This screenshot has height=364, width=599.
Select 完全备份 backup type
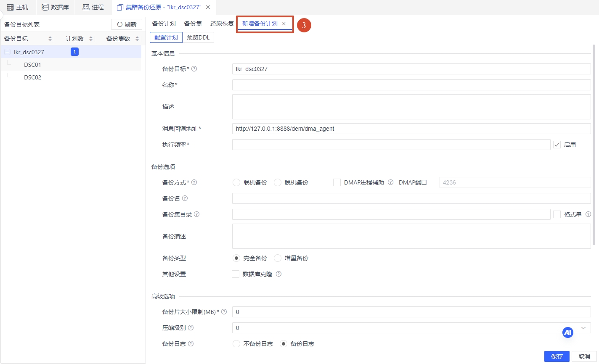pos(236,258)
